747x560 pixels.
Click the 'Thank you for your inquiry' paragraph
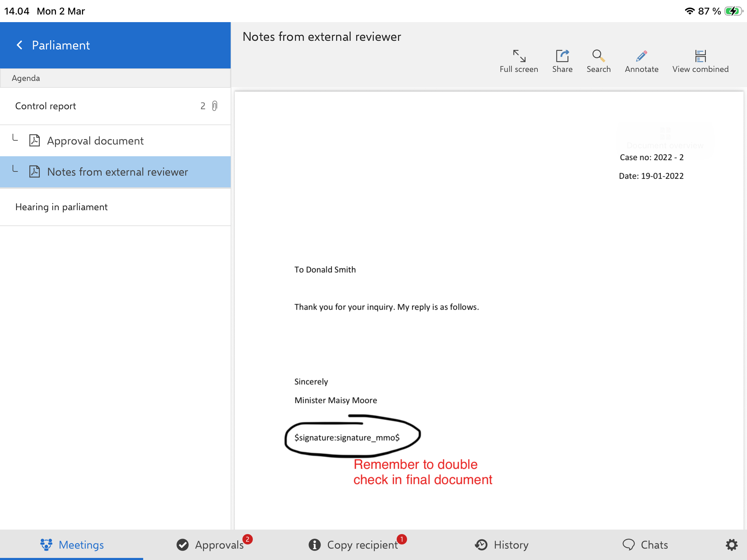pyautogui.click(x=387, y=307)
